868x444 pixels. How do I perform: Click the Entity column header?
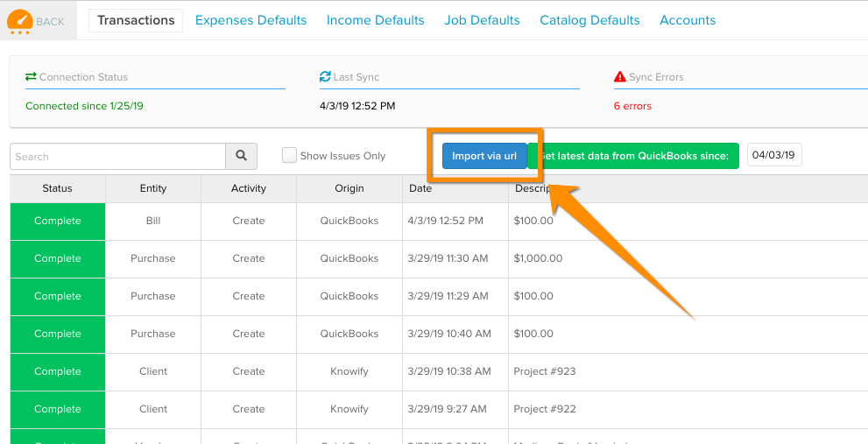[153, 188]
